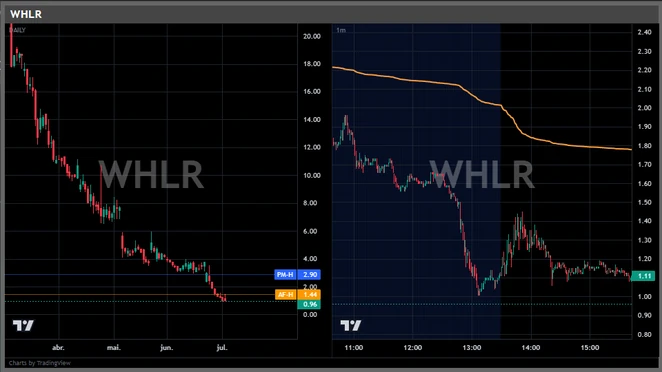Click the blue PM-H horizontal level line

(139, 274)
